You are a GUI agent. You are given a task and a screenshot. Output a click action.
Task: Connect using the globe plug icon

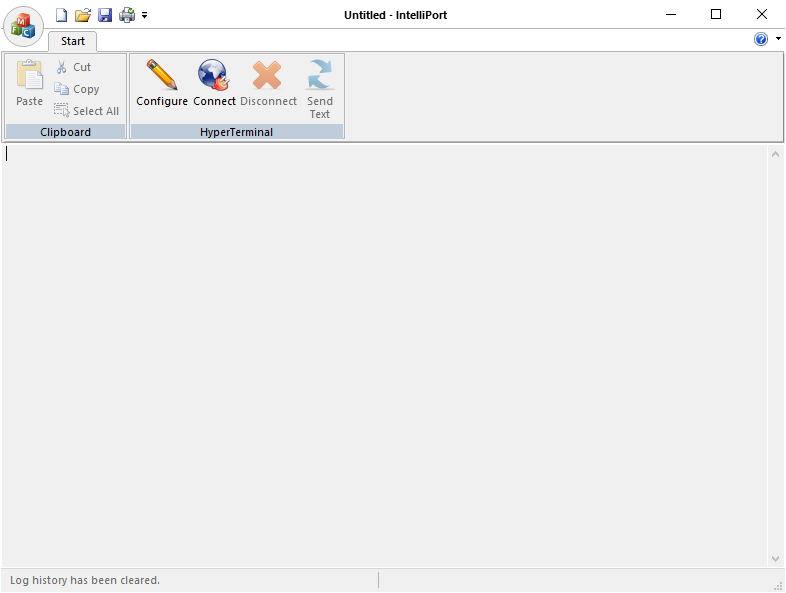tap(214, 84)
